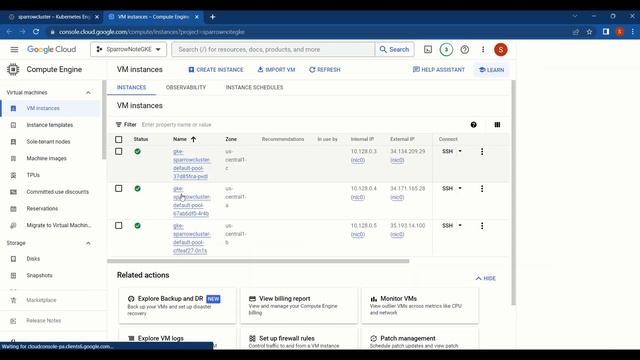Focus the resource search input field
Screen dimensions: 640x360
[x=274, y=49]
